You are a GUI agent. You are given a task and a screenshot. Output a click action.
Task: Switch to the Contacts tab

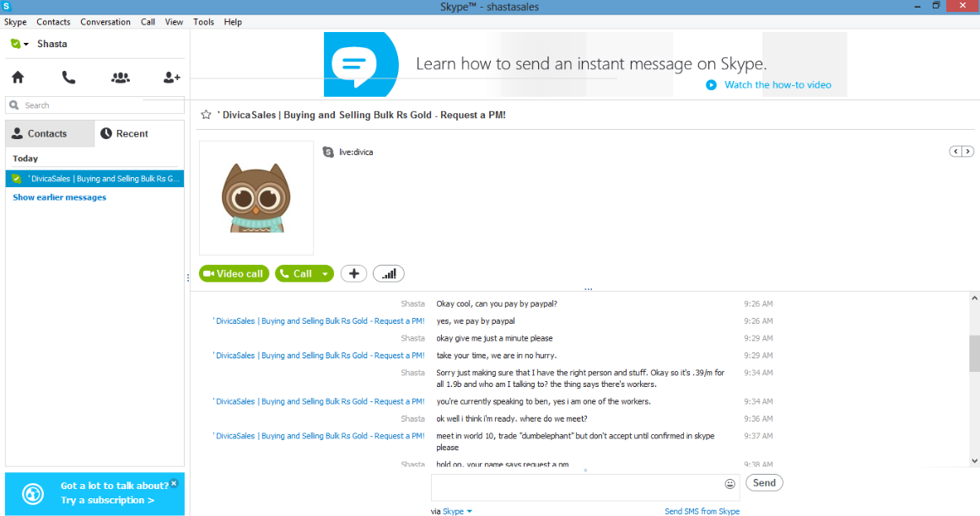(50, 134)
